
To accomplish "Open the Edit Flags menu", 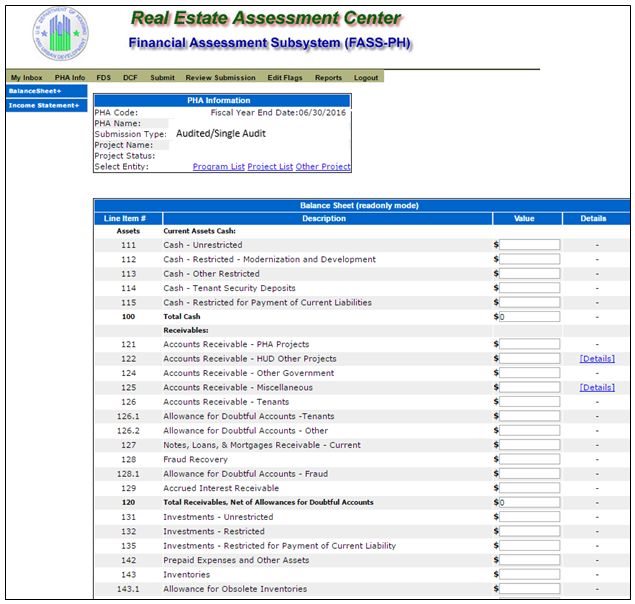I will point(286,77).
